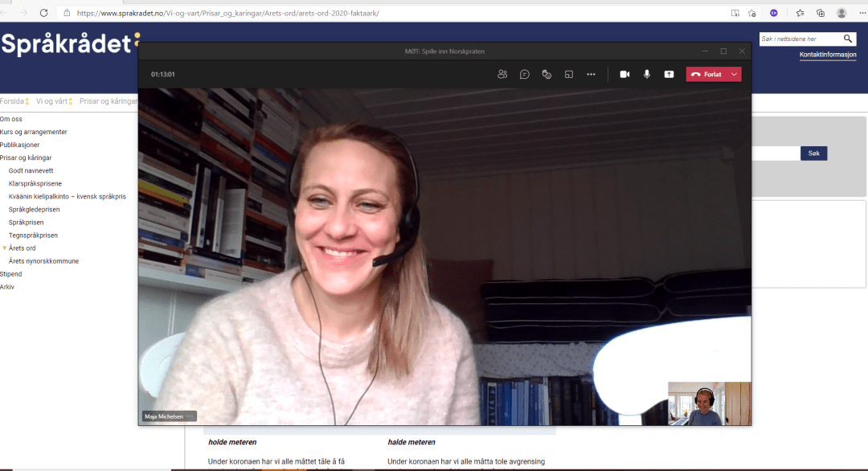Viewport: 868px width, 471px height.
Task: Open the meeting chat panel
Action: 524,74
